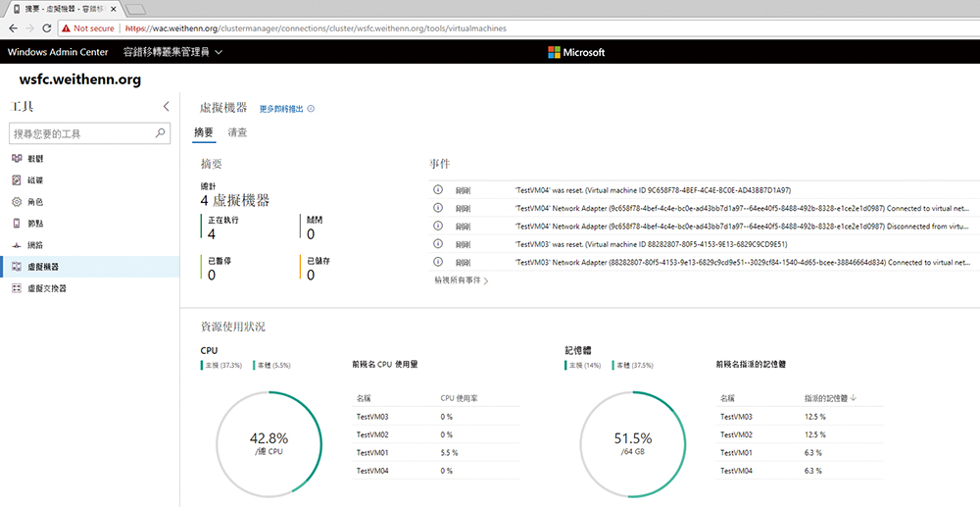Click the 更多即將推出 link
Screen dimensions: 980x507
281,109
